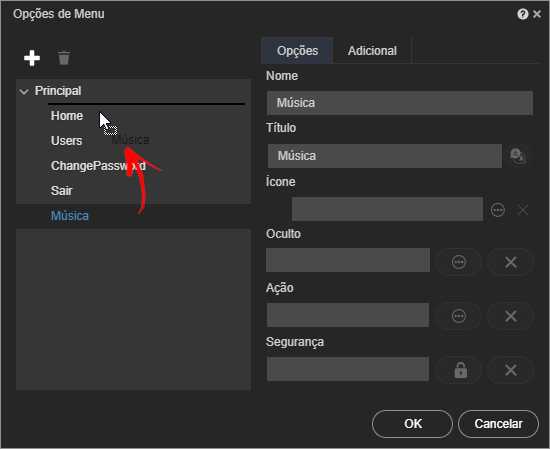Open translation icon beside Título field
The height and width of the screenshot is (449, 550).
pyautogui.click(x=518, y=156)
